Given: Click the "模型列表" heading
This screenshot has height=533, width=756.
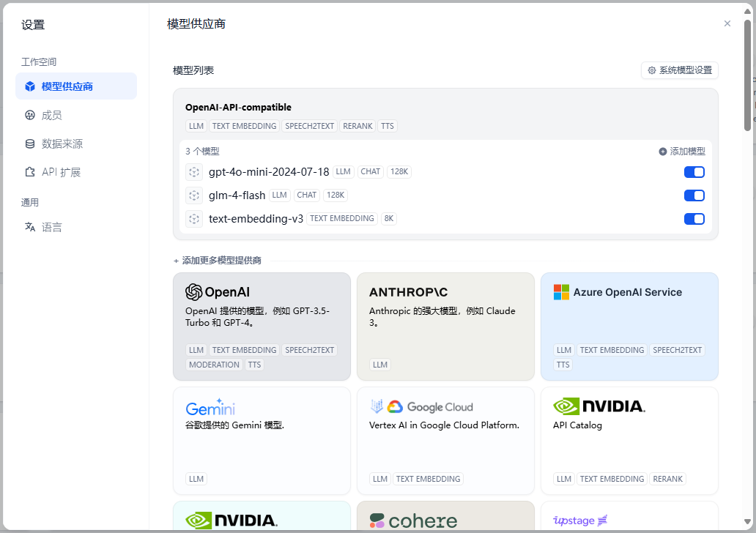Looking at the screenshot, I should click(193, 70).
